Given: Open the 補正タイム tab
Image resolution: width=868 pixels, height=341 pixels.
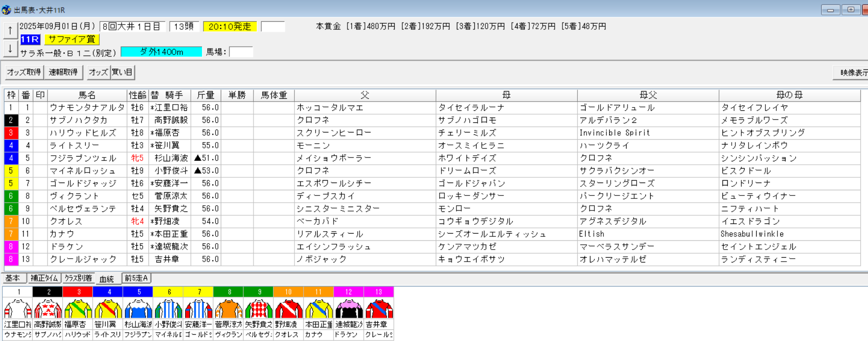Looking at the screenshot, I should coord(44,278).
